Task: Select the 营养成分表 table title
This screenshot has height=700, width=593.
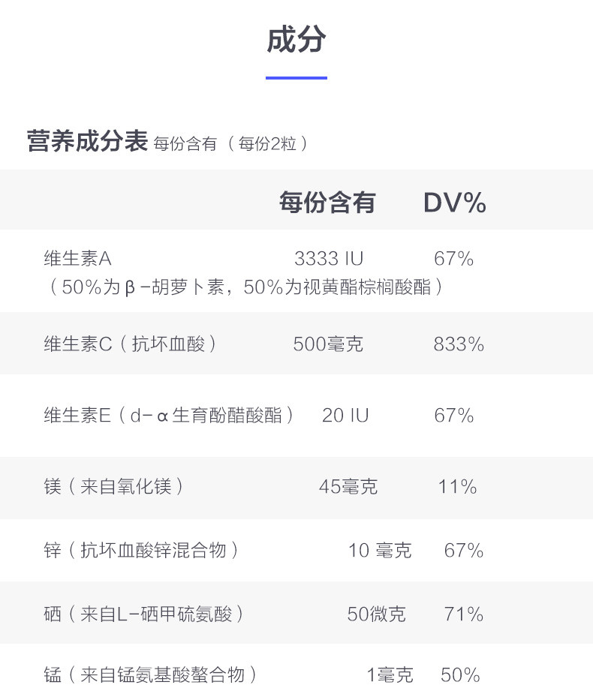Action: click(x=87, y=142)
